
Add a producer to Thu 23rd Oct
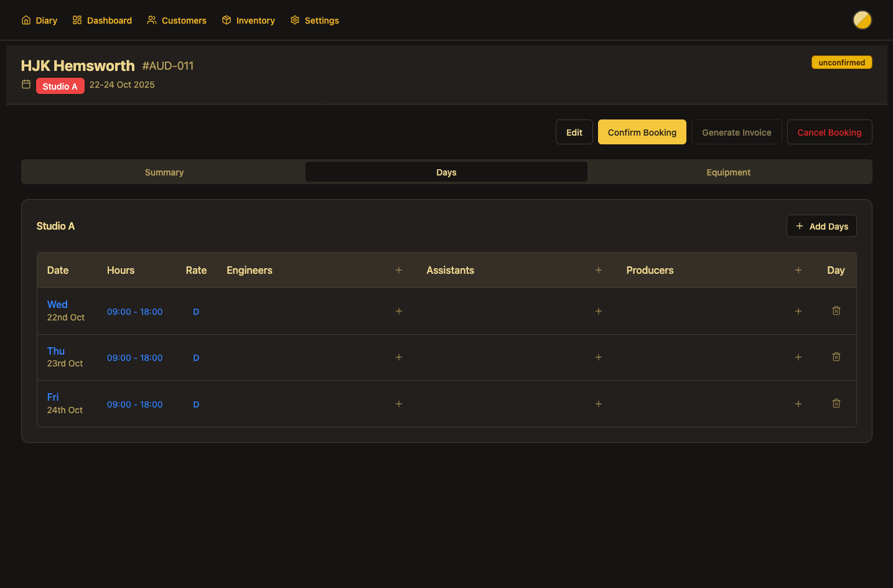point(798,357)
